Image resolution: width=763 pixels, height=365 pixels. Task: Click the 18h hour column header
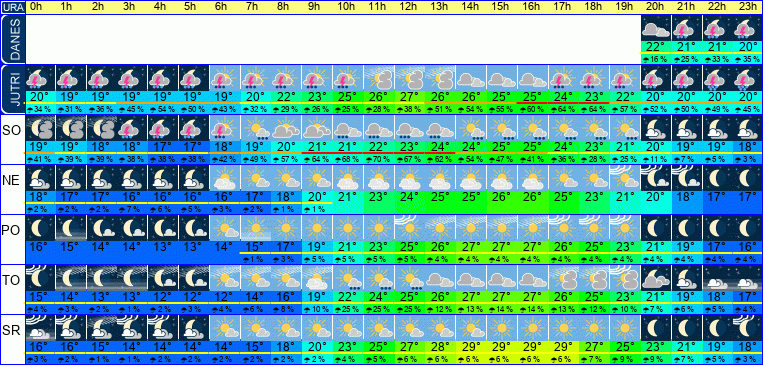coord(595,7)
